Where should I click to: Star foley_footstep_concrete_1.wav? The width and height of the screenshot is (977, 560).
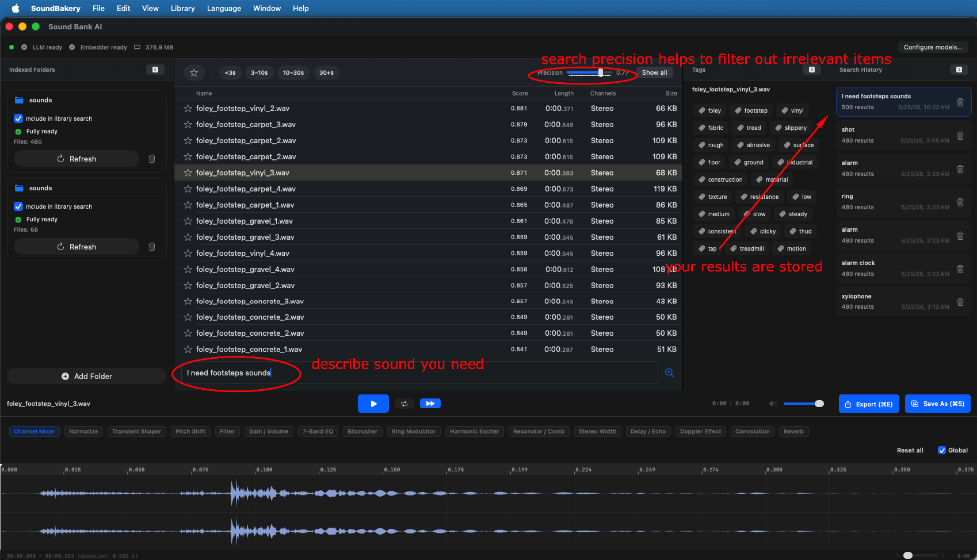pyautogui.click(x=188, y=349)
